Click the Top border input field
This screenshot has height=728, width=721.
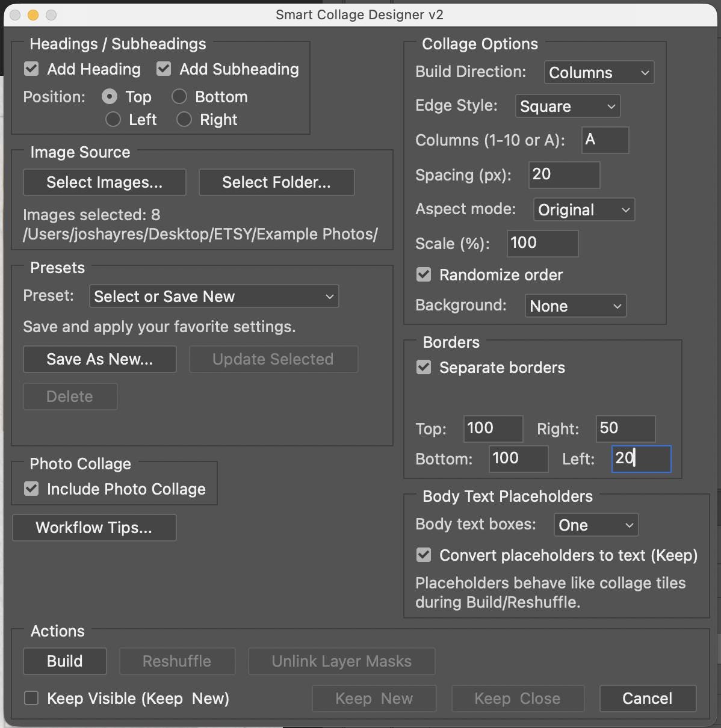coord(494,428)
